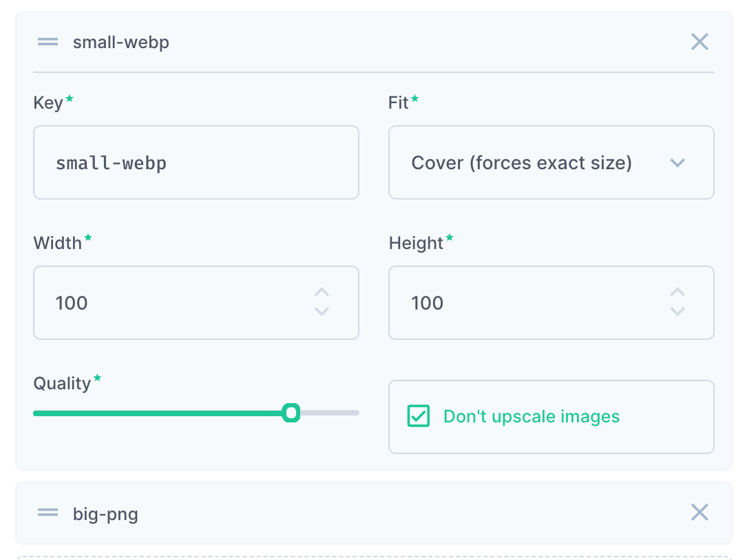Click the drag handle on the big-png card
Screen dimensions: 756x560
point(47,513)
